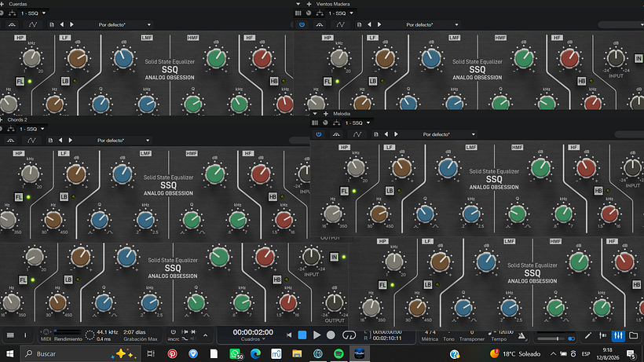Screen dimensions: 644x362
Task: Load next preset in Melodia window
Action: click(396, 134)
